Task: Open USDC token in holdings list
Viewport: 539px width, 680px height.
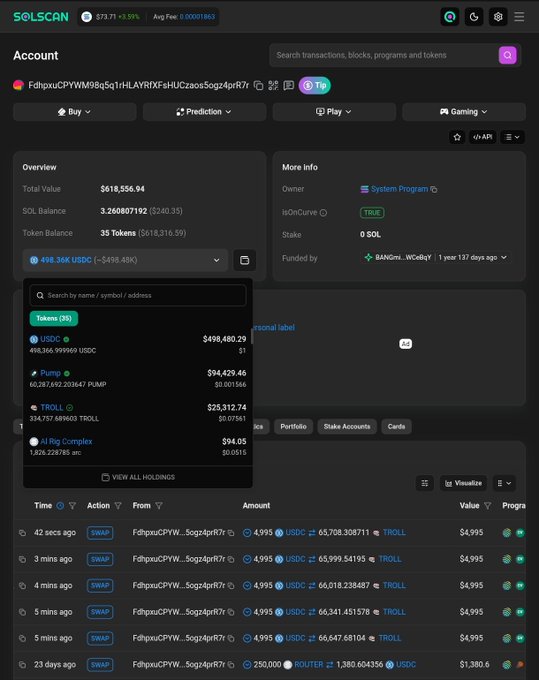Action: pyautogui.click(x=50, y=339)
